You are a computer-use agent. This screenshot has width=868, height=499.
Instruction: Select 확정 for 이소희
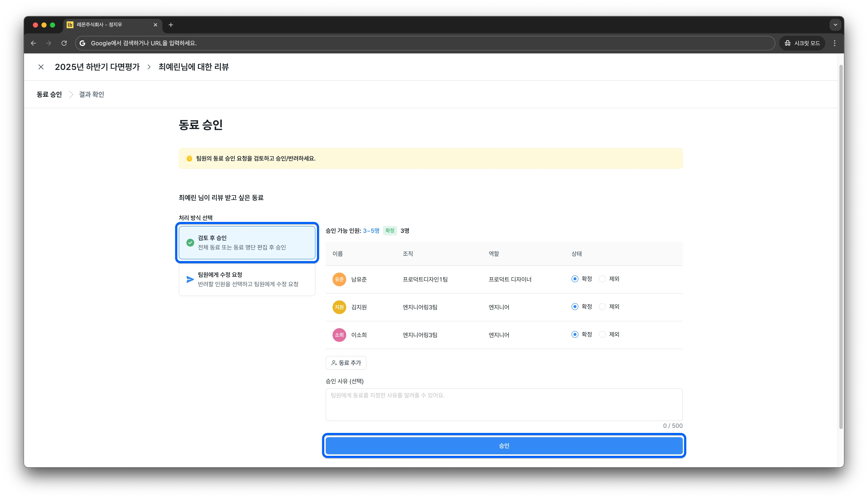click(x=575, y=335)
